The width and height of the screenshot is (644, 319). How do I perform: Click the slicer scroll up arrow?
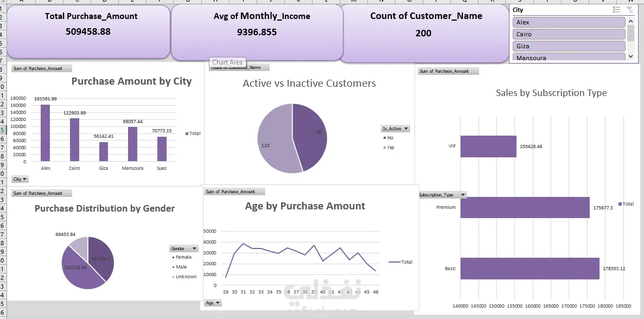pos(631,21)
